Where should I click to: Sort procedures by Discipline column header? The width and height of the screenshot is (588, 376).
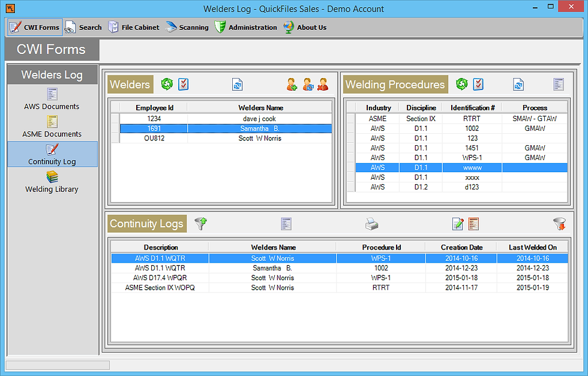point(421,107)
